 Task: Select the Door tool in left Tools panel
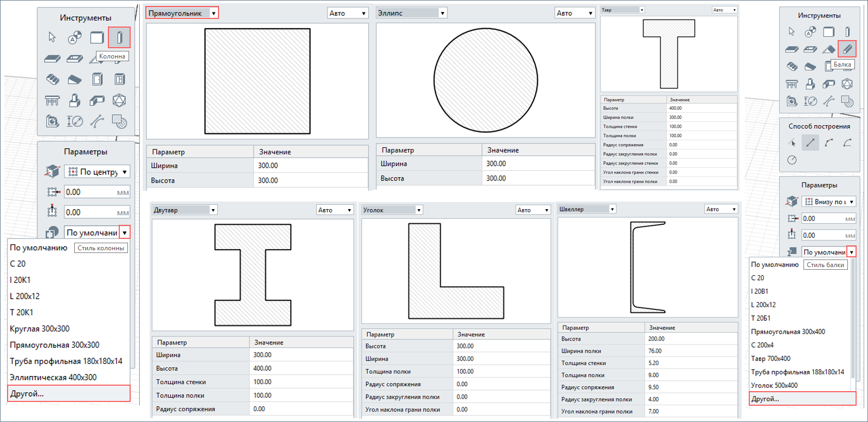tap(97, 80)
